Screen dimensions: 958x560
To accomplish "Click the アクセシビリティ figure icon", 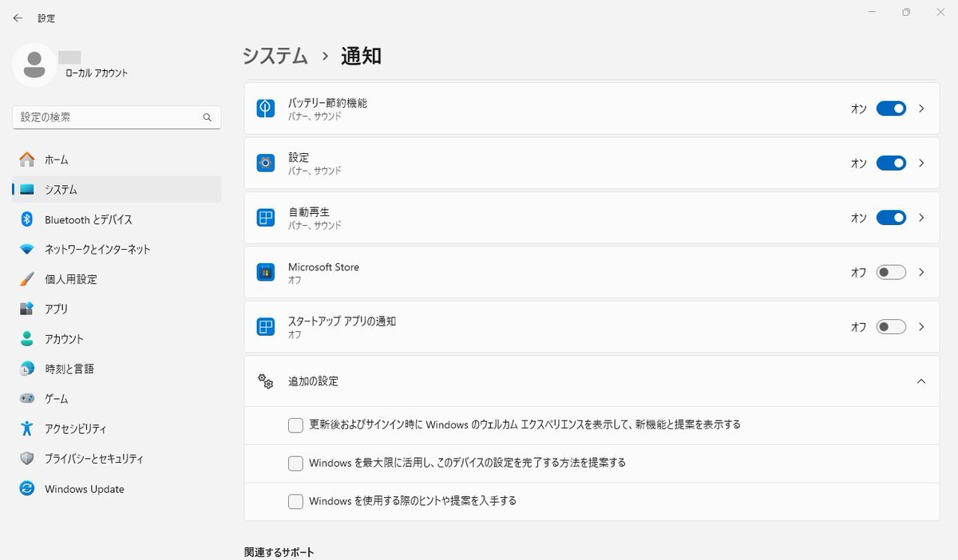I will [27, 428].
